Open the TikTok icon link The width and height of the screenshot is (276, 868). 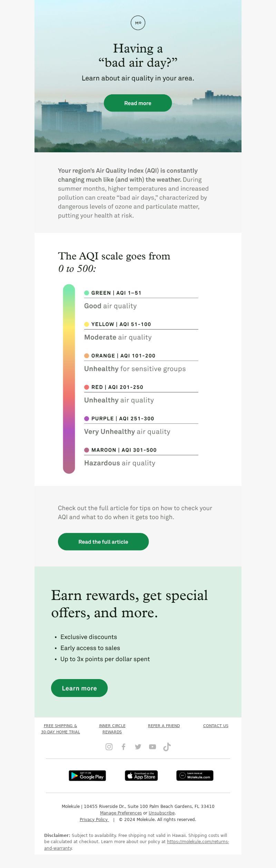pyautogui.click(x=167, y=747)
